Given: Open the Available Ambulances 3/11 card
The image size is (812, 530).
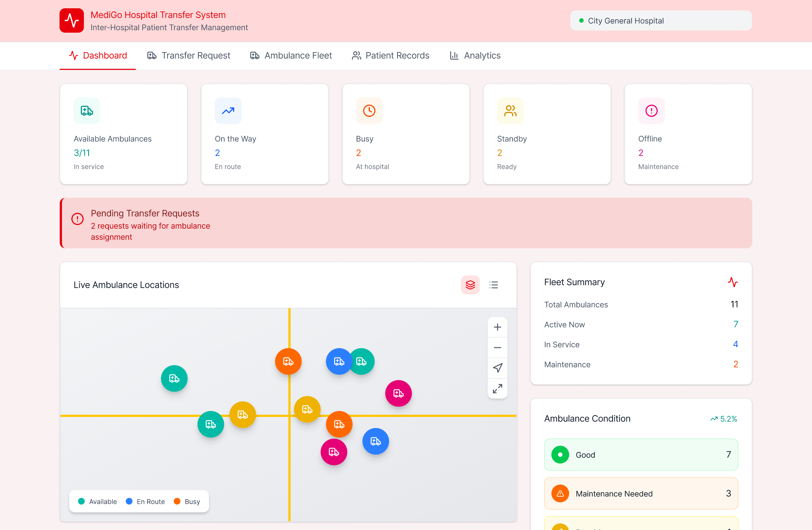Looking at the screenshot, I should [x=124, y=134].
